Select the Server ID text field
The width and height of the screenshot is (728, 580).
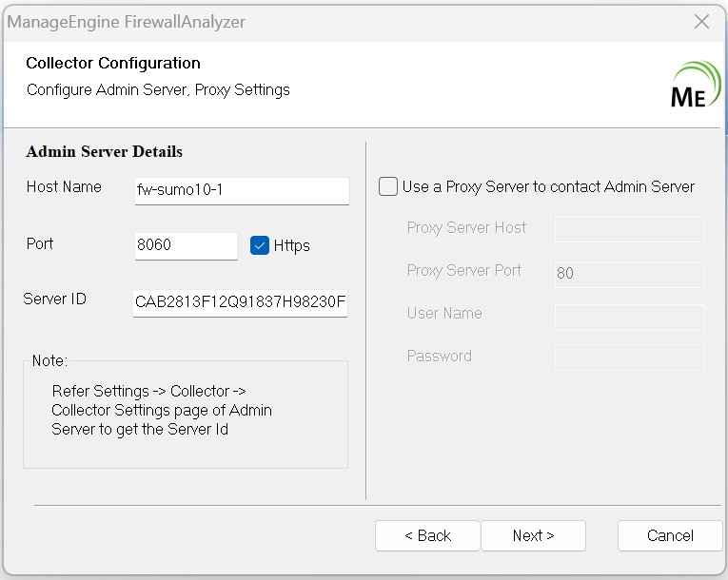pyautogui.click(x=240, y=302)
